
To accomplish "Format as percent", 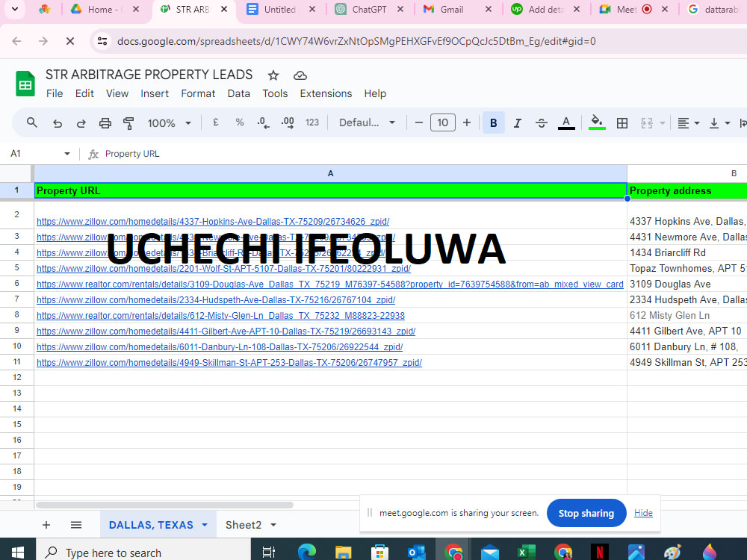I will (240, 122).
